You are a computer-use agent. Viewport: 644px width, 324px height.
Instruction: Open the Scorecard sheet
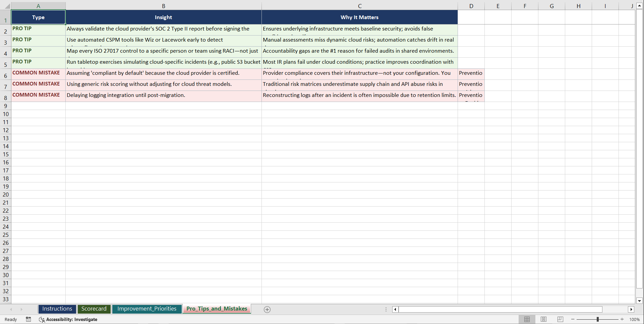tap(94, 309)
